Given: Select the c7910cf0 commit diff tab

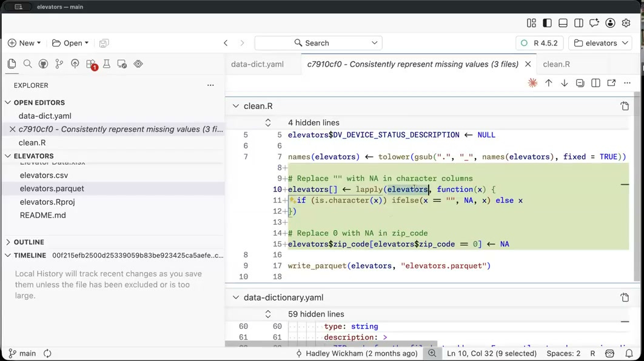Looking at the screenshot, I should tap(412, 64).
